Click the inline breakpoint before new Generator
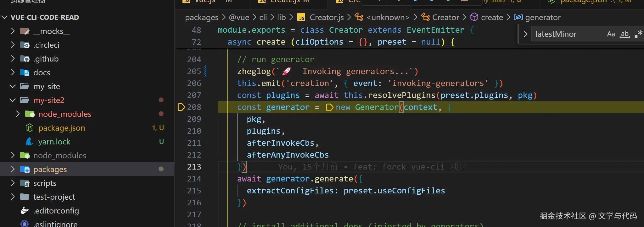This screenshot has height=227, width=644. [329, 107]
